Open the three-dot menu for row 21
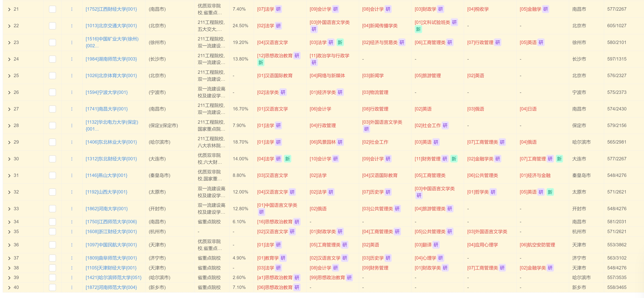Screen dimensions: 644x298 [x=72, y=9]
